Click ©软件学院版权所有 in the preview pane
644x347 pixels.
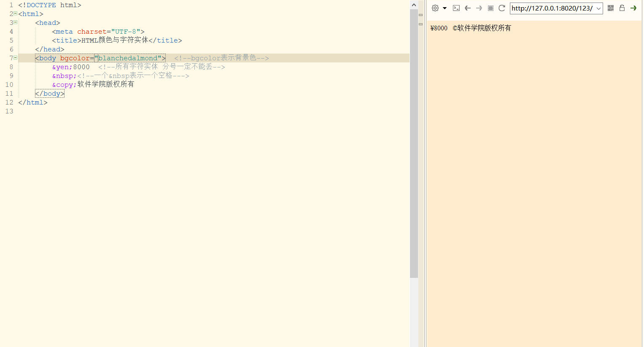point(482,28)
